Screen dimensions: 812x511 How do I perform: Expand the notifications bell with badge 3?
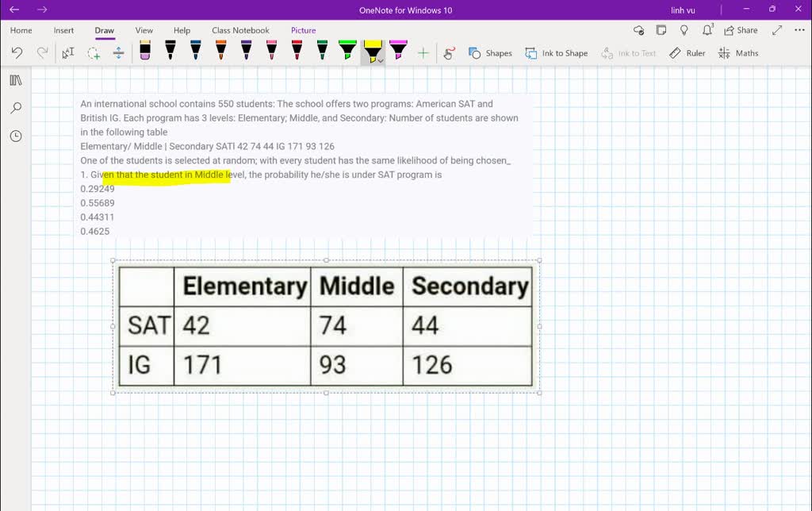(708, 29)
